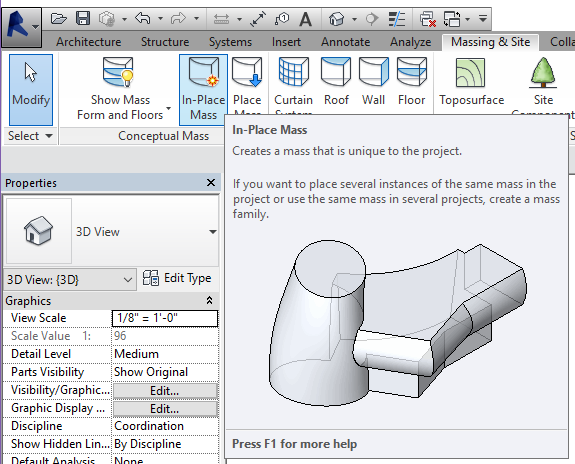Select the Massing & Site tab
This screenshot has width=575, height=464.
click(x=490, y=42)
